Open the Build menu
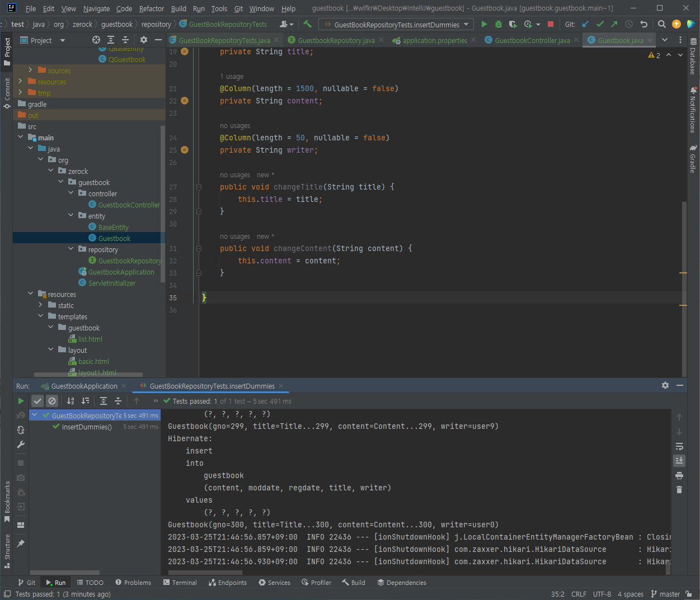700x600 pixels. (x=178, y=8)
